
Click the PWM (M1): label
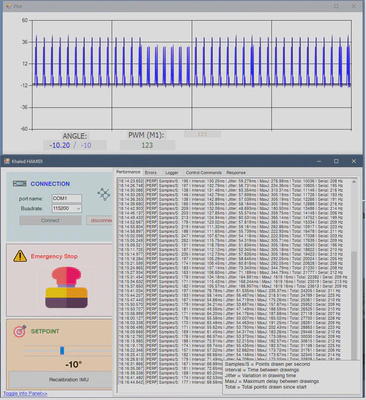pyautogui.click(x=147, y=135)
